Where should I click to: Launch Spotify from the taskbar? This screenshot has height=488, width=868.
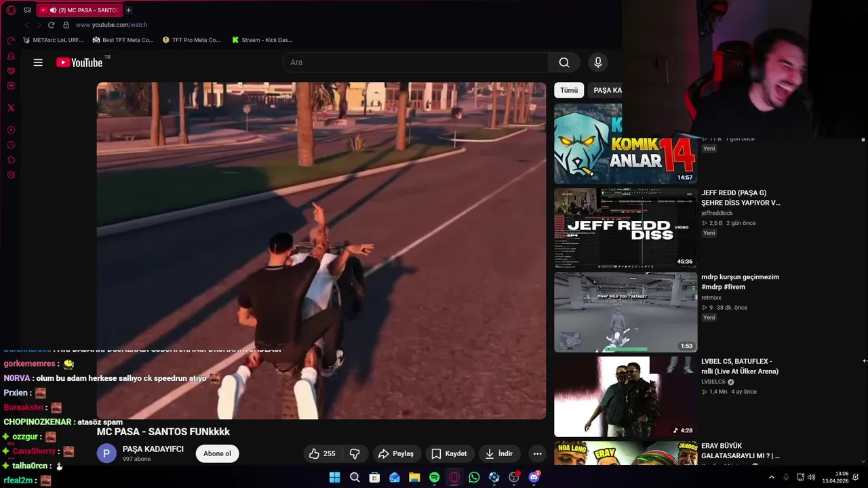434,477
